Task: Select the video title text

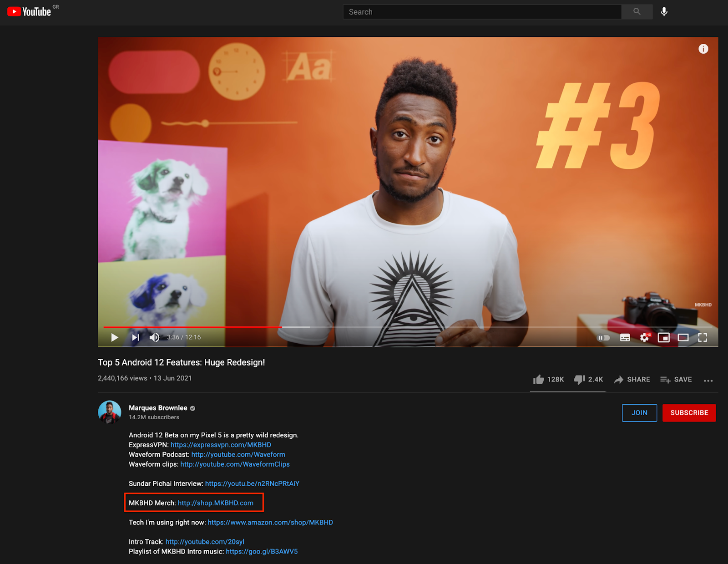Action: pyautogui.click(x=181, y=362)
